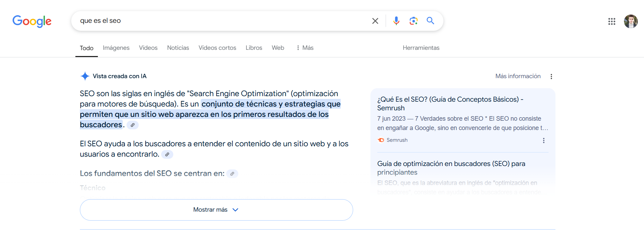Open 'Guía de optimización en buscadores' result
644x231 pixels.
tap(451, 168)
